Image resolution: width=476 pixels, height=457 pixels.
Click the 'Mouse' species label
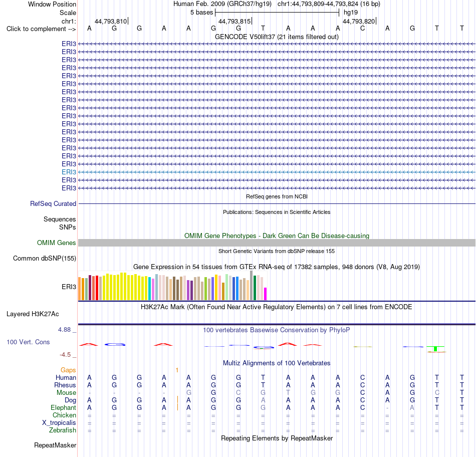66,393
